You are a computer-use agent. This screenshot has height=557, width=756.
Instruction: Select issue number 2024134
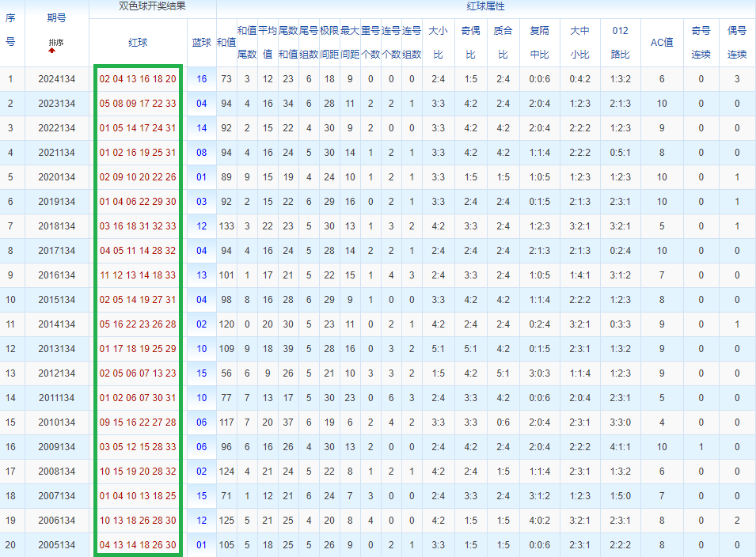[x=57, y=79]
